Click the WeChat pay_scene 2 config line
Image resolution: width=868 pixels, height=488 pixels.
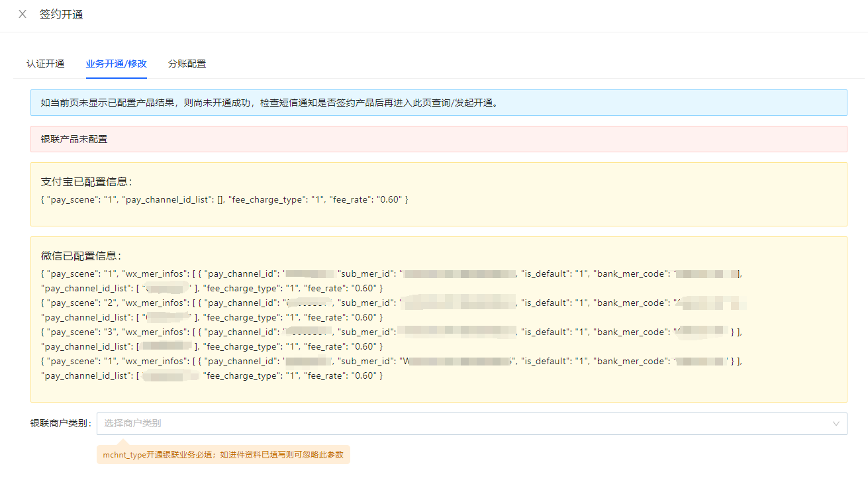(x=79, y=303)
